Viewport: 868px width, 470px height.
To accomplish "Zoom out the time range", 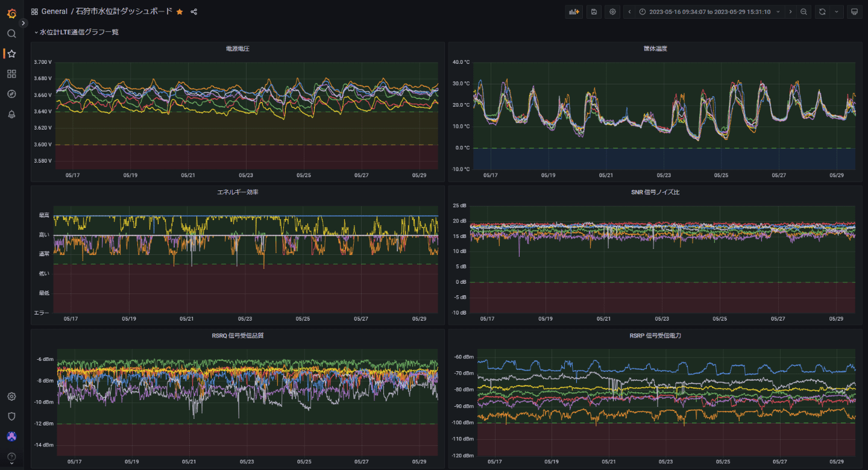I will click(804, 11).
